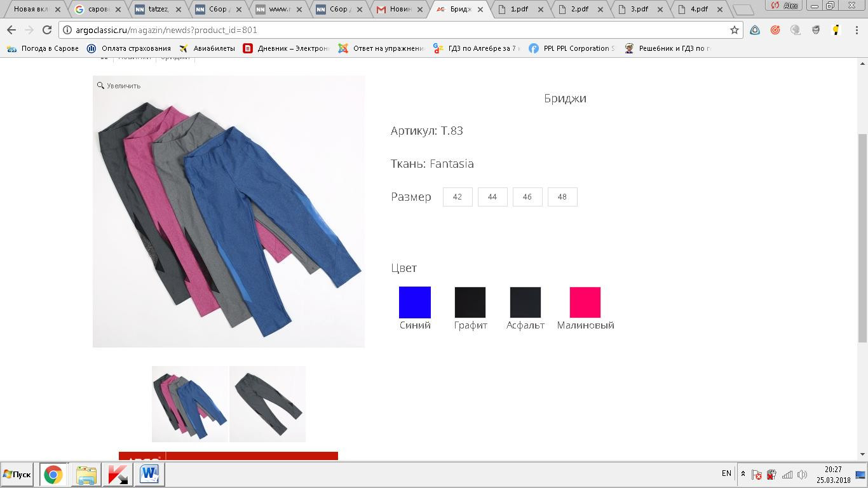The height and width of the screenshot is (488, 868).
Task: Click the EN language indicator
Action: coord(726,473)
